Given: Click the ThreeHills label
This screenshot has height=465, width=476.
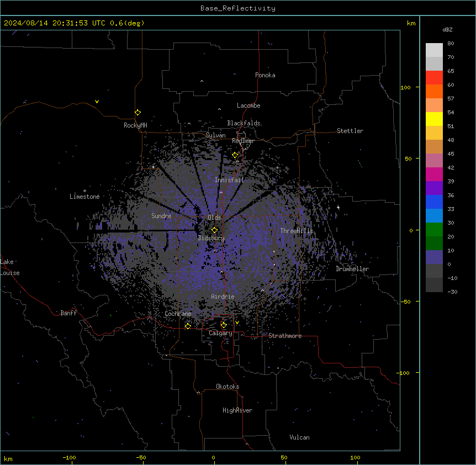Looking at the screenshot, I should [x=297, y=231].
